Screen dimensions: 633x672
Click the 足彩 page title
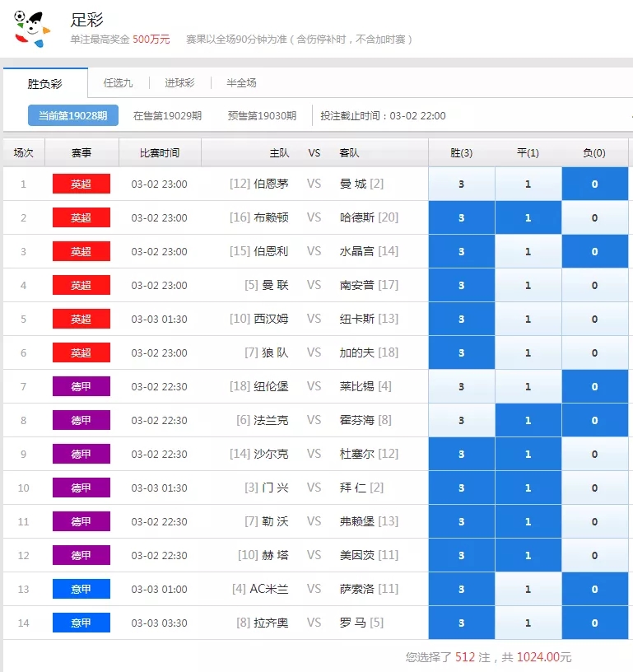point(87,20)
